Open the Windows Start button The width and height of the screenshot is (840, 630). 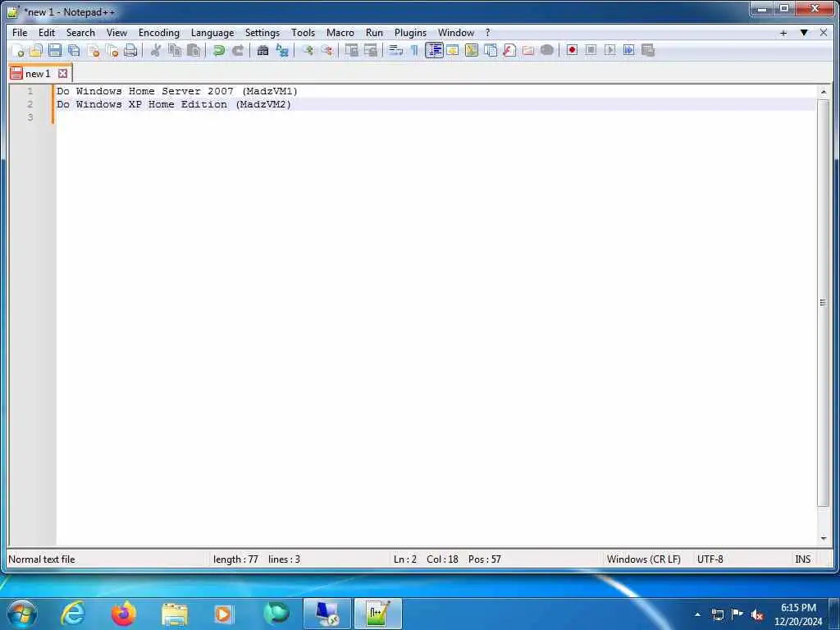(x=22, y=614)
